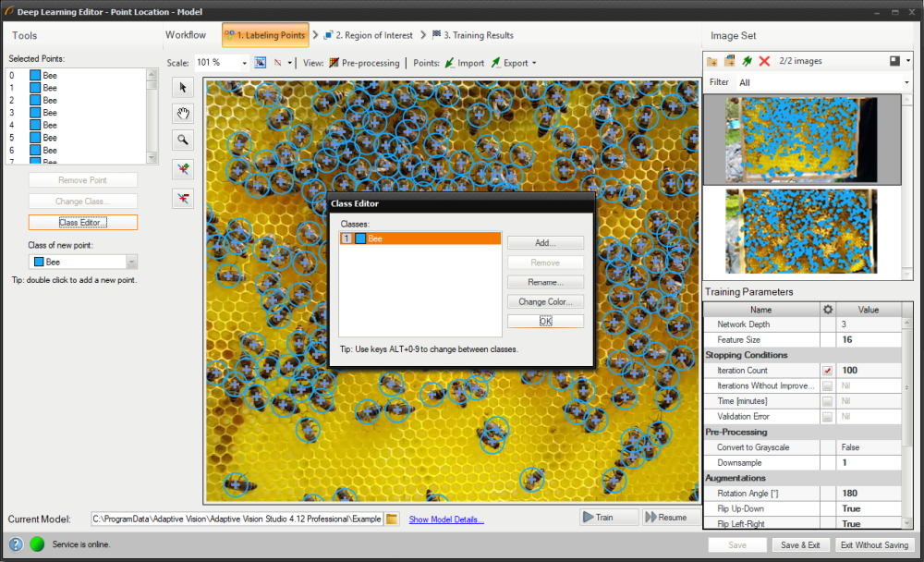
Task: Select the hand pan tool
Action: pos(183,114)
